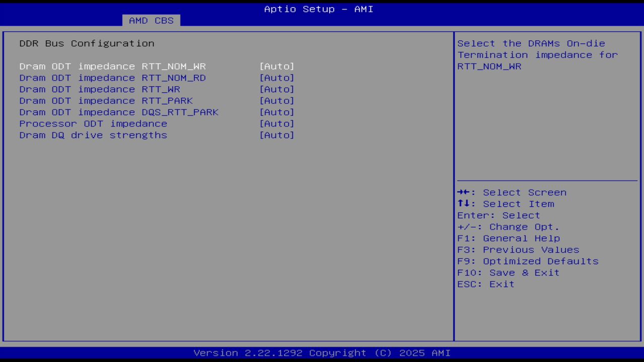Open the Auto value for RTT_NOM_WR
The height and width of the screenshot is (362, 644).
click(277, 66)
